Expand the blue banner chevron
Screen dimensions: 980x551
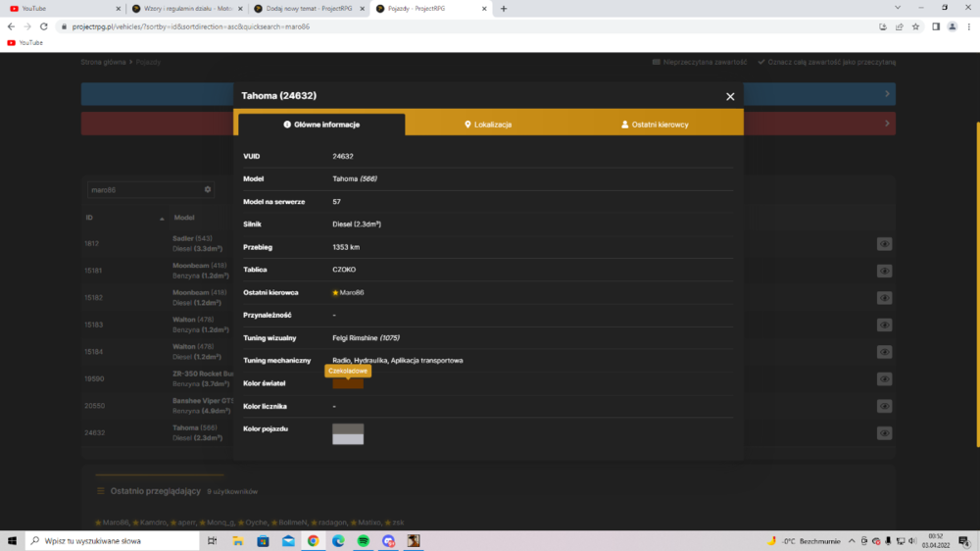[887, 94]
